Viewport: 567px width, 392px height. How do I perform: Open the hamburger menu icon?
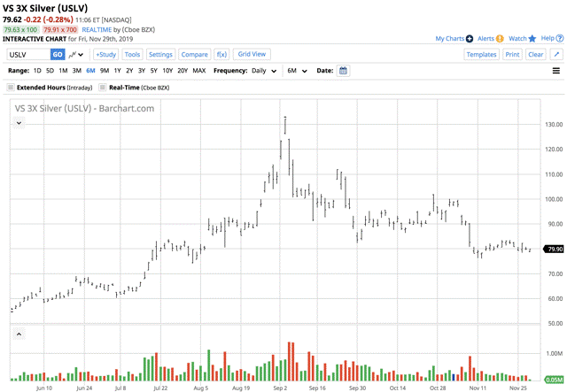click(556, 71)
